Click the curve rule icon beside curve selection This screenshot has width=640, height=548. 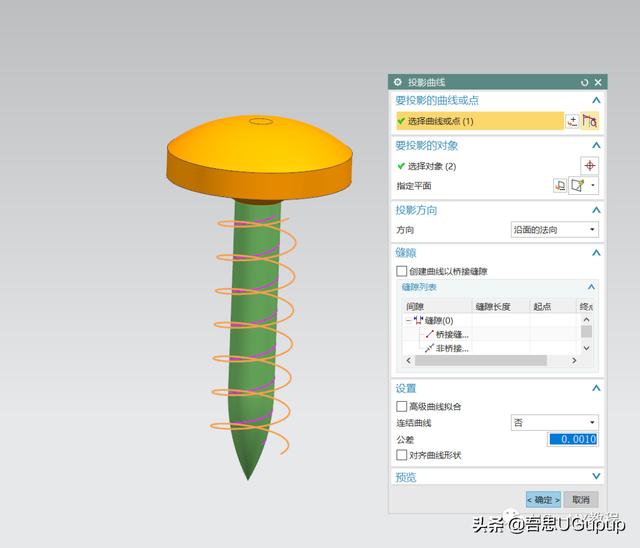coord(590,121)
